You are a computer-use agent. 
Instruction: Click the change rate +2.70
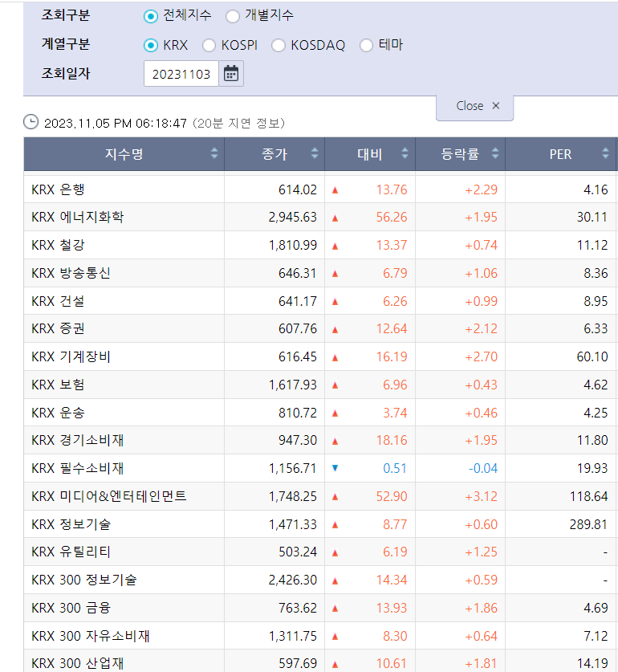click(x=482, y=356)
